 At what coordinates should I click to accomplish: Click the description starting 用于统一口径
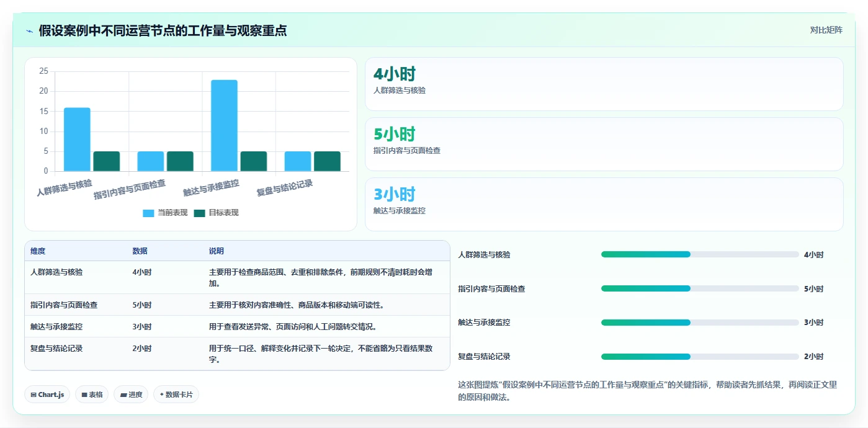tap(321, 354)
